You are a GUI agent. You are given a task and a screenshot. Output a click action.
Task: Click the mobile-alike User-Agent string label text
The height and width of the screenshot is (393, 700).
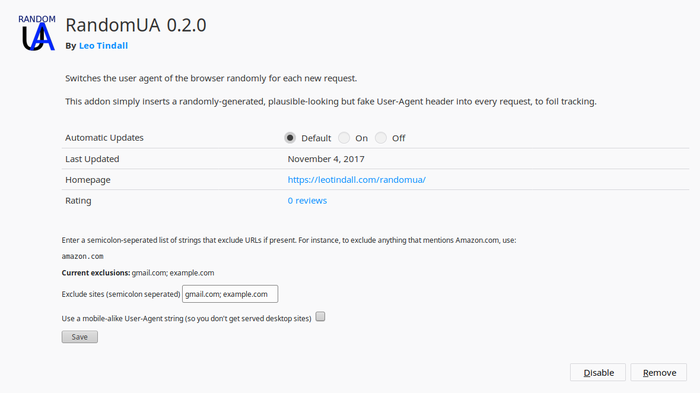[186, 318]
